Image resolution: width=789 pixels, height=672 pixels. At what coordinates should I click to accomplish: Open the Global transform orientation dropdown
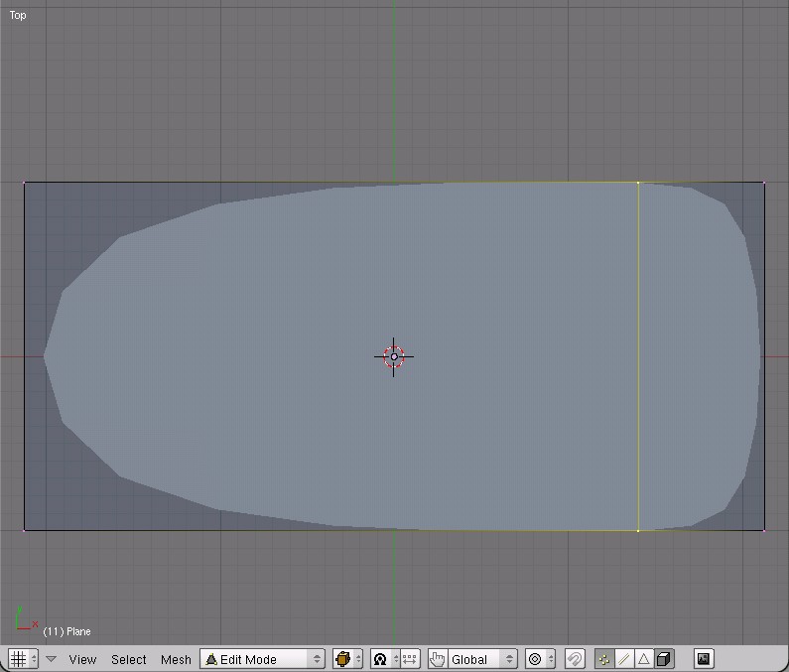tap(482, 659)
